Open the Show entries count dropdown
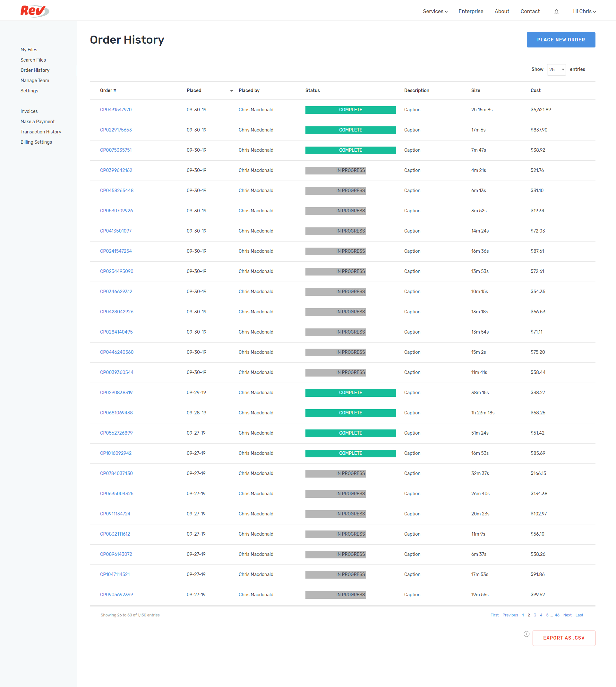 [x=556, y=69]
